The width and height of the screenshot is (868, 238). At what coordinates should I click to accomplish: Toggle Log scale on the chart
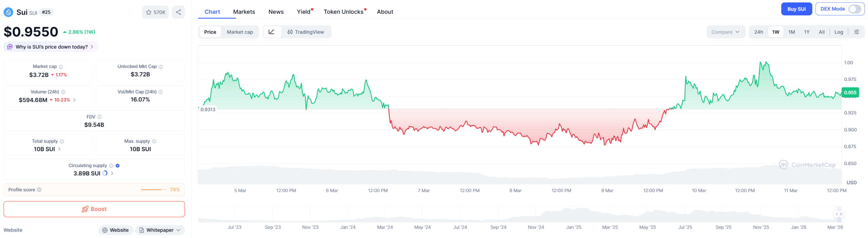[839, 32]
